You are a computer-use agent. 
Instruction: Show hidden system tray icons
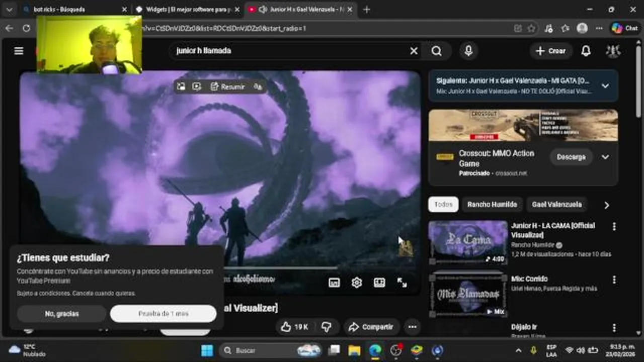point(519,350)
